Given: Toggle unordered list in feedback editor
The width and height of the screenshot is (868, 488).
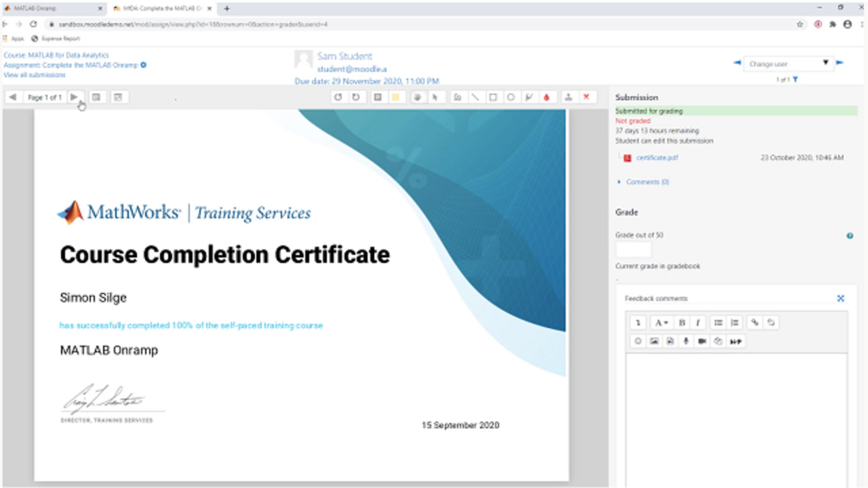Looking at the screenshot, I should click(x=719, y=323).
